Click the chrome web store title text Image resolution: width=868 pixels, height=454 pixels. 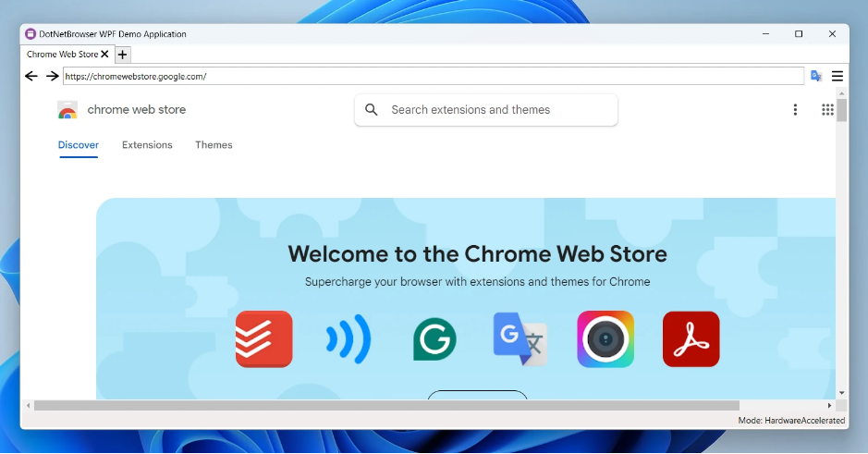137,110
